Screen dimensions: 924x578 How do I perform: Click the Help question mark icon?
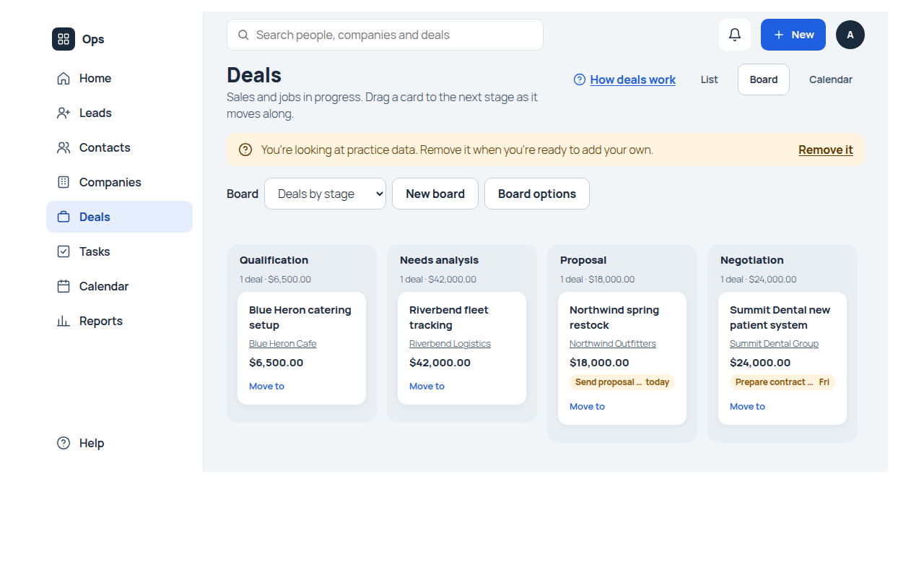click(64, 443)
